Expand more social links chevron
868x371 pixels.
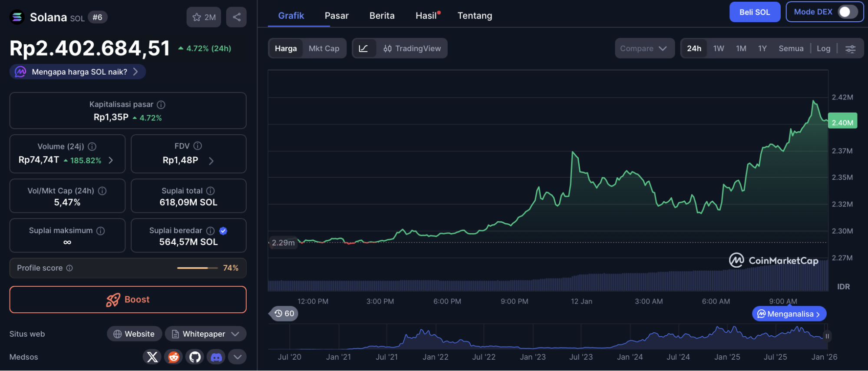(x=237, y=357)
